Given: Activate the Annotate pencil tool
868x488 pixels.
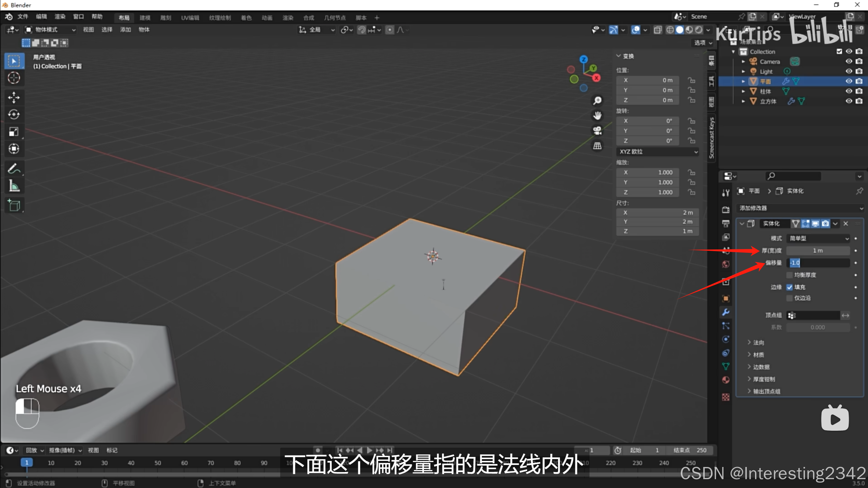Looking at the screenshot, I should (14, 168).
